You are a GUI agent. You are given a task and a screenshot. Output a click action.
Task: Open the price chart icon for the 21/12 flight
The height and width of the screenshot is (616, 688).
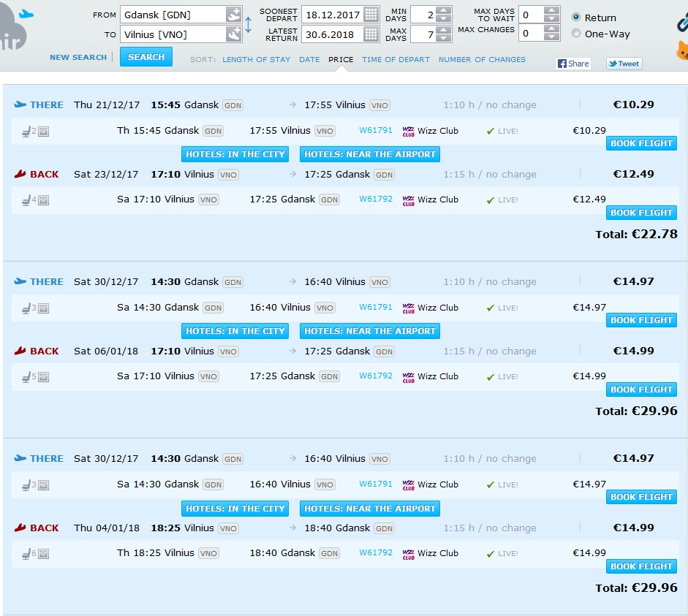click(43, 131)
